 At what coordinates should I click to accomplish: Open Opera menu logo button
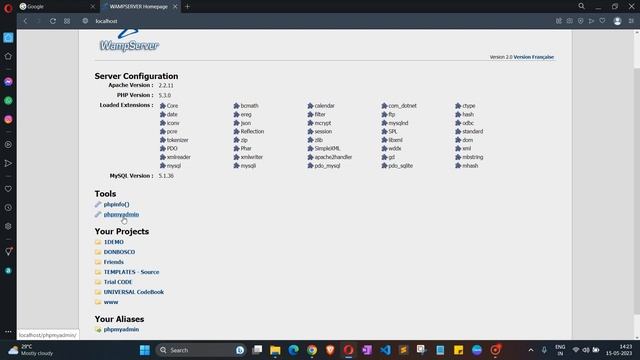click(x=8, y=8)
